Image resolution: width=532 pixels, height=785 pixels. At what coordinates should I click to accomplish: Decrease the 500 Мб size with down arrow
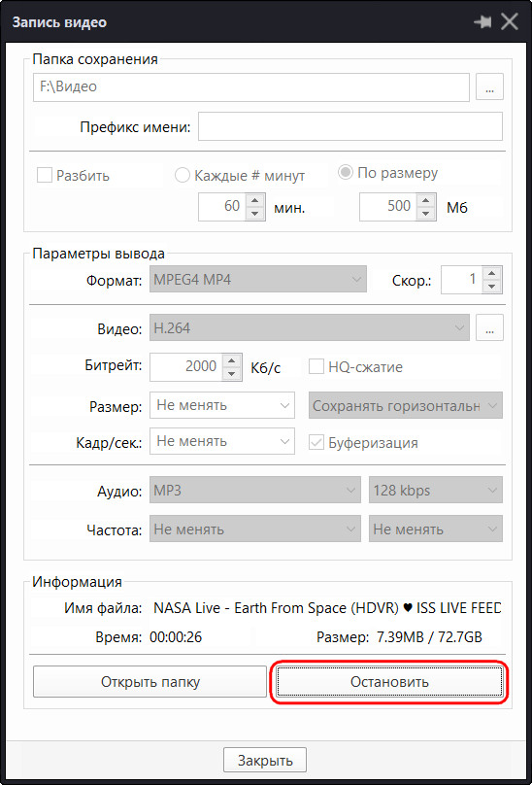pos(426,214)
